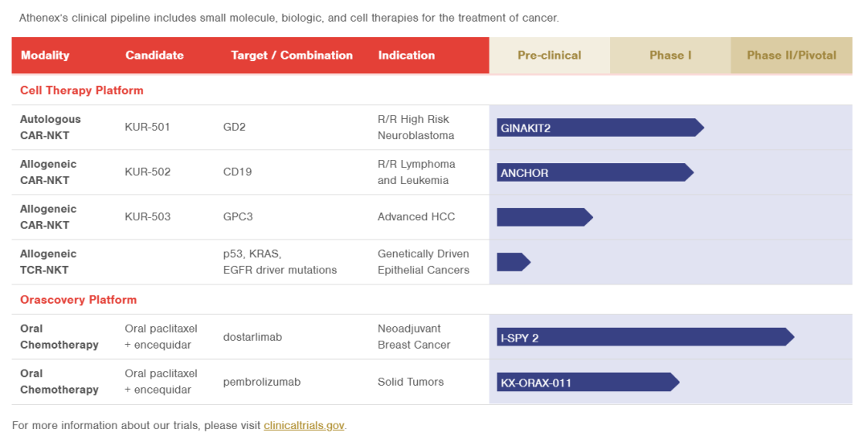Select the I-SPY 2 trial bar

pos(644,338)
